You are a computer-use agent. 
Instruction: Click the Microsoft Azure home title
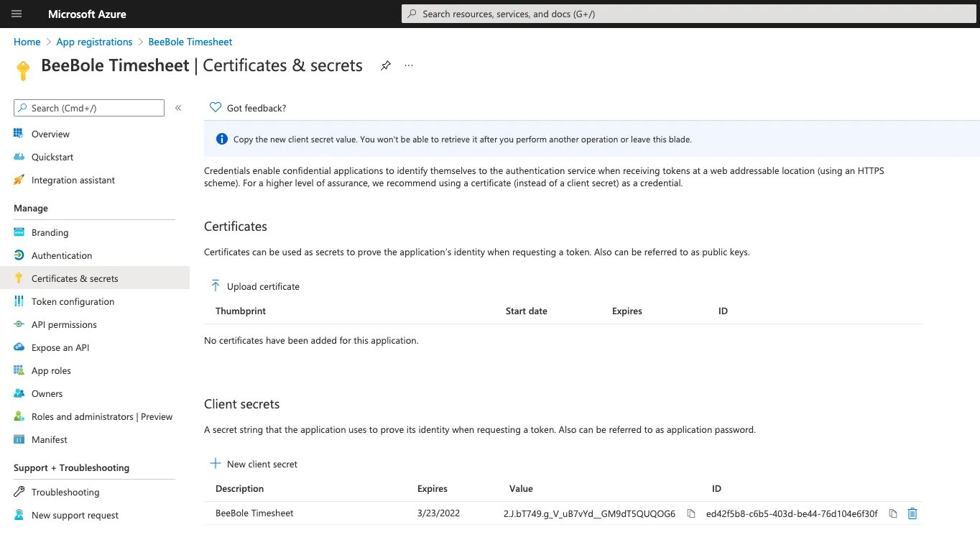pyautogui.click(x=87, y=14)
